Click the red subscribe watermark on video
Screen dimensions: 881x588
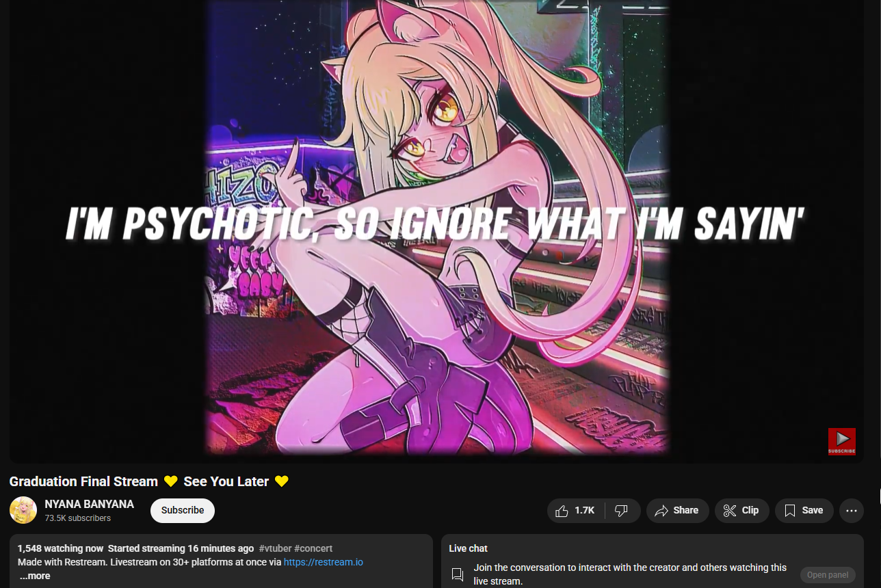(x=842, y=442)
